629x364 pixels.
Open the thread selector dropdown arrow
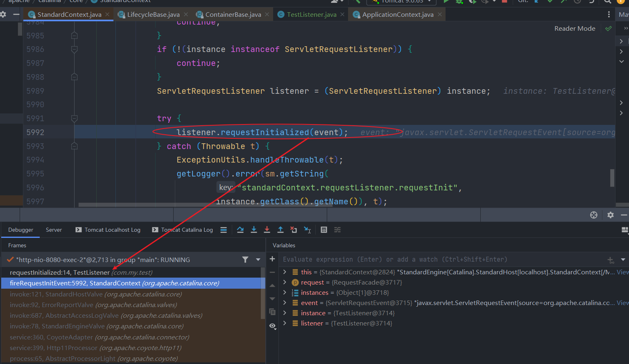(258, 260)
